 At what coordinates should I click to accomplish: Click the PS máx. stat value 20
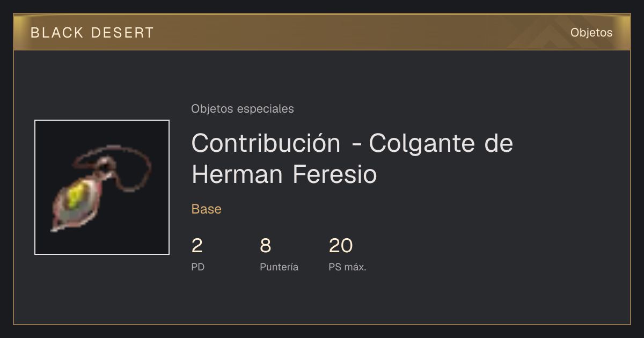coord(341,246)
